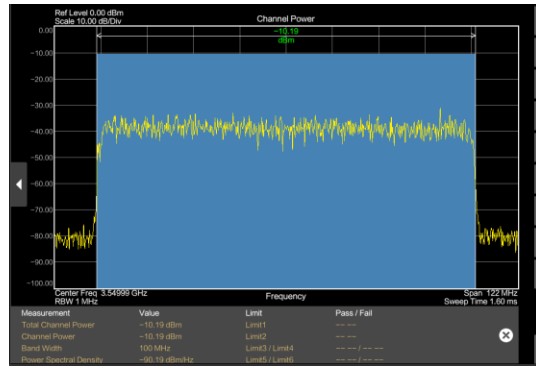The height and width of the screenshot is (381, 548).
Task: Click the Limit5 / Limit6 entry
Action: (x=269, y=360)
